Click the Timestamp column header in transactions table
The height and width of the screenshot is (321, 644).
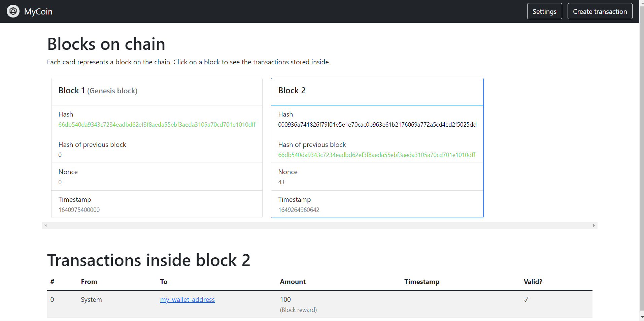tap(422, 282)
